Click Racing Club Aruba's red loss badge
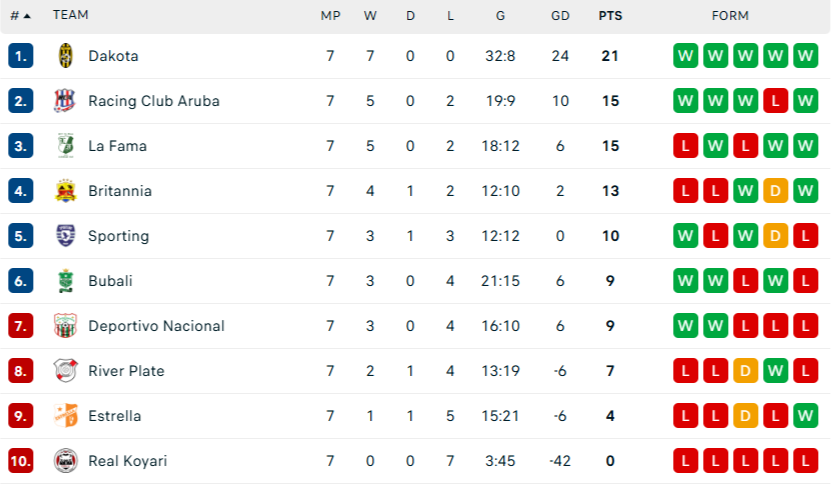The height and width of the screenshot is (492, 838). pyautogui.click(x=775, y=101)
